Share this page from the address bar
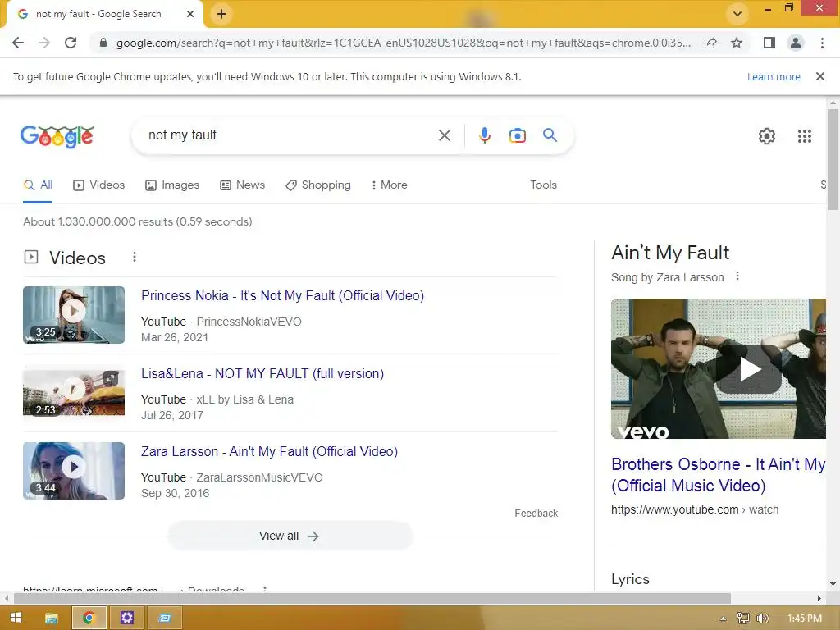Image resolution: width=840 pixels, height=630 pixels. (x=710, y=43)
